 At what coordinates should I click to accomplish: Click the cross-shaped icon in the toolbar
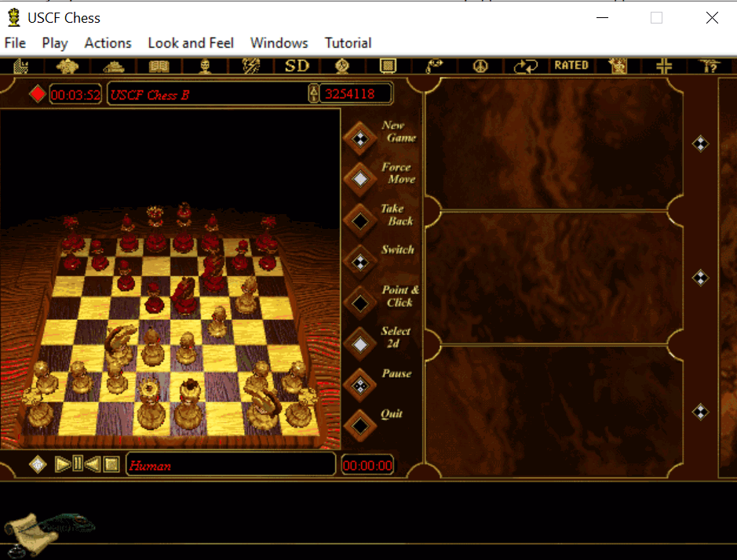pos(664,66)
